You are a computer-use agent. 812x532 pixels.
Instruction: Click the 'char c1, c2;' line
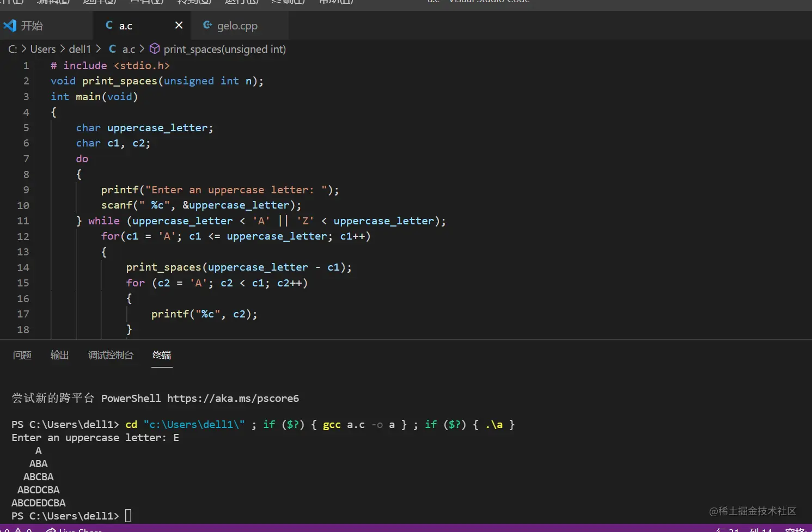[x=113, y=143]
